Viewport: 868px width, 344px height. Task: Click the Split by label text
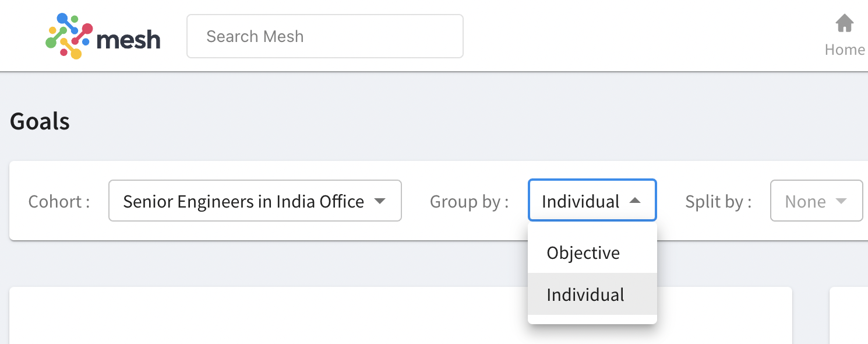click(x=718, y=202)
